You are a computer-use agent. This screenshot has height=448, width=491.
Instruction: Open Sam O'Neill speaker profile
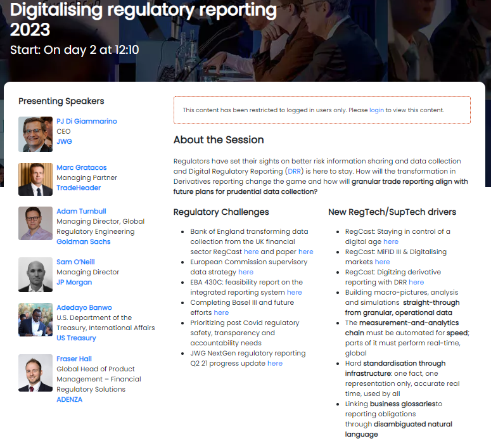tap(75, 262)
